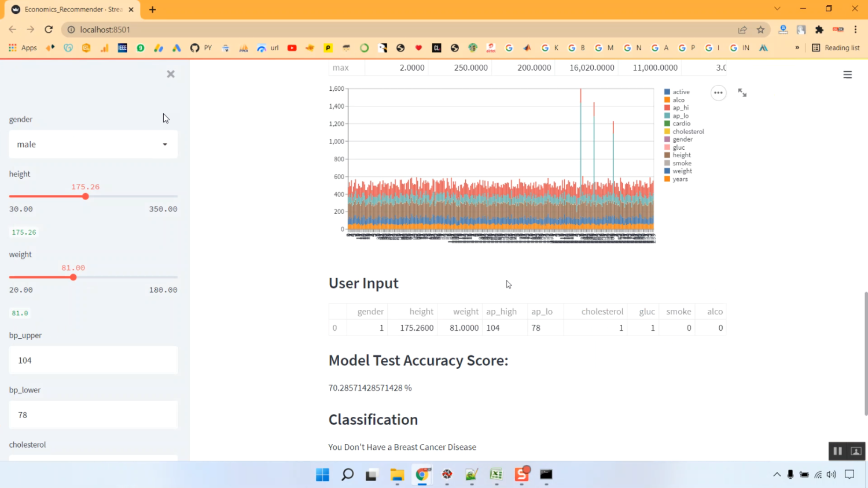
Task: Open YouTube bookmark in bookmarks bar
Action: tap(292, 48)
